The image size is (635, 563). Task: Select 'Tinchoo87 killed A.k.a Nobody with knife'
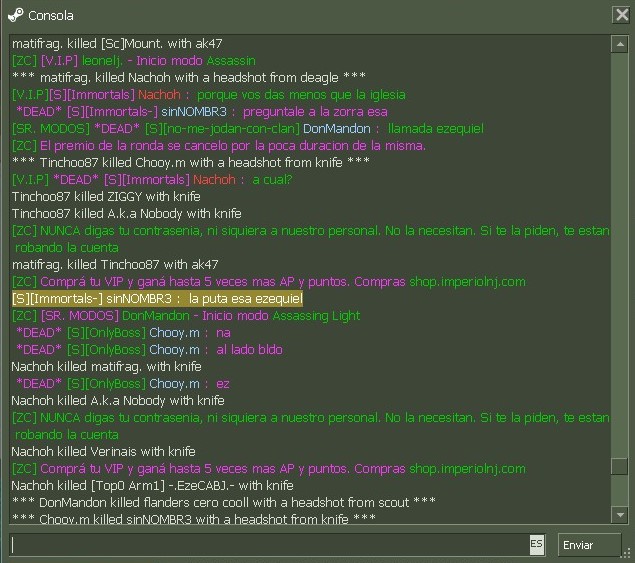(127, 213)
